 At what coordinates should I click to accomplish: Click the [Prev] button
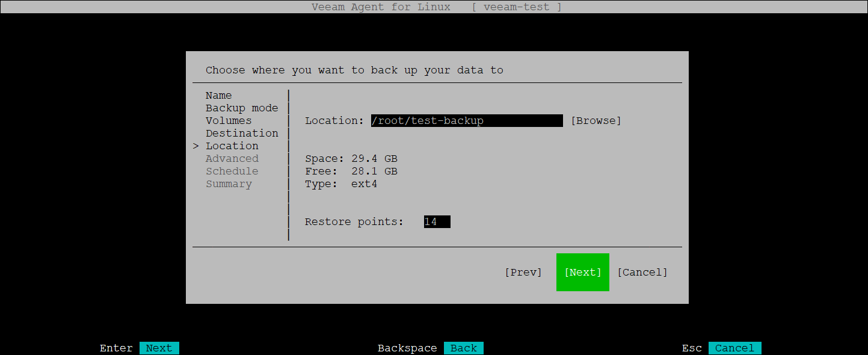pyautogui.click(x=523, y=272)
